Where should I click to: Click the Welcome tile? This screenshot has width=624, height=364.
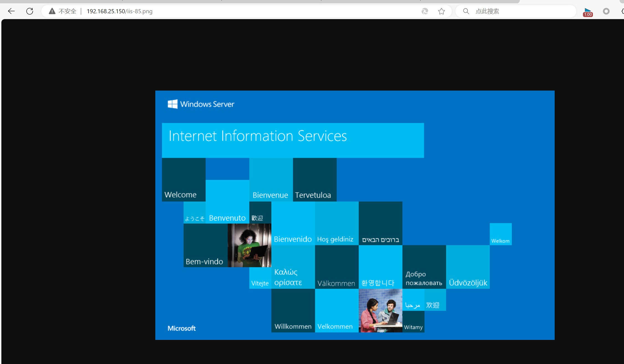point(184,180)
